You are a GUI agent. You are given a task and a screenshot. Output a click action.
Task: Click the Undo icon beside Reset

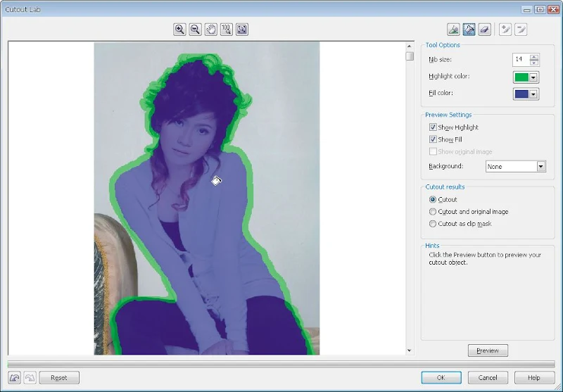(15, 378)
